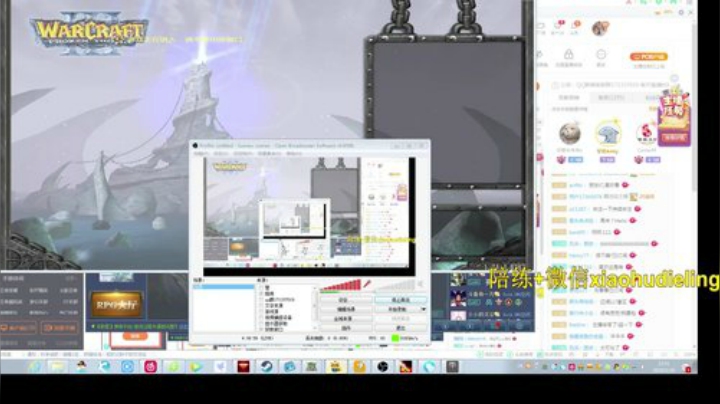Open the streamer avatar in streaming panel header
The height and width of the screenshot is (404, 720).
click(600, 28)
